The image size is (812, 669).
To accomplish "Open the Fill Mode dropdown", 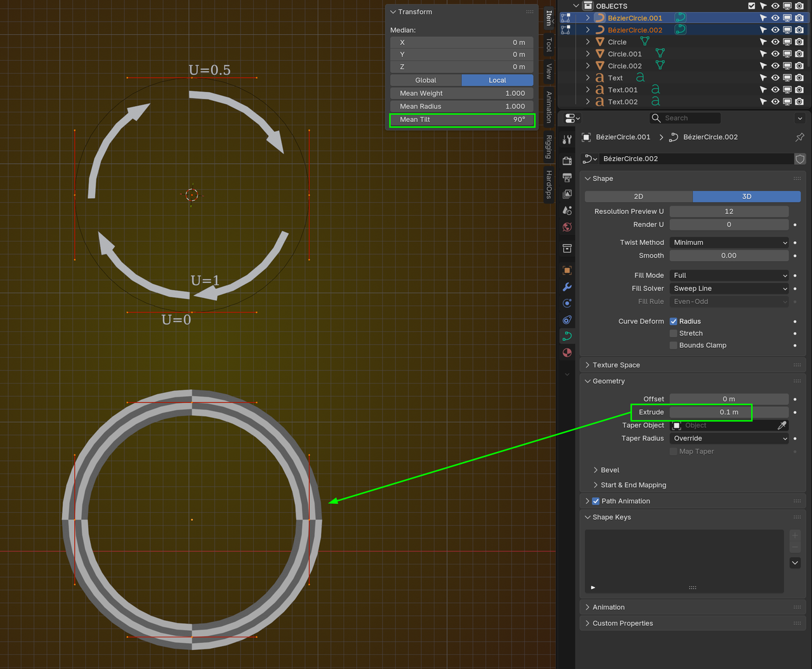I will pyautogui.click(x=729, y=275).
